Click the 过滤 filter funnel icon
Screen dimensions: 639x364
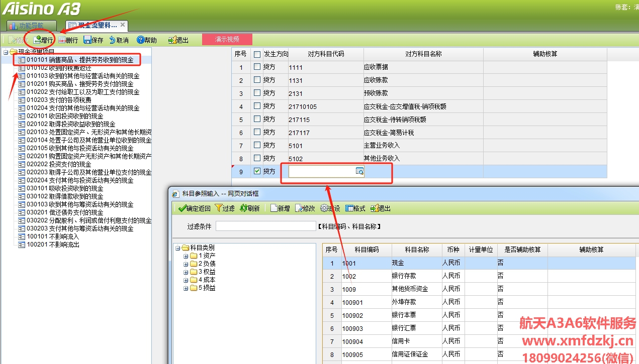click(218, 208)
